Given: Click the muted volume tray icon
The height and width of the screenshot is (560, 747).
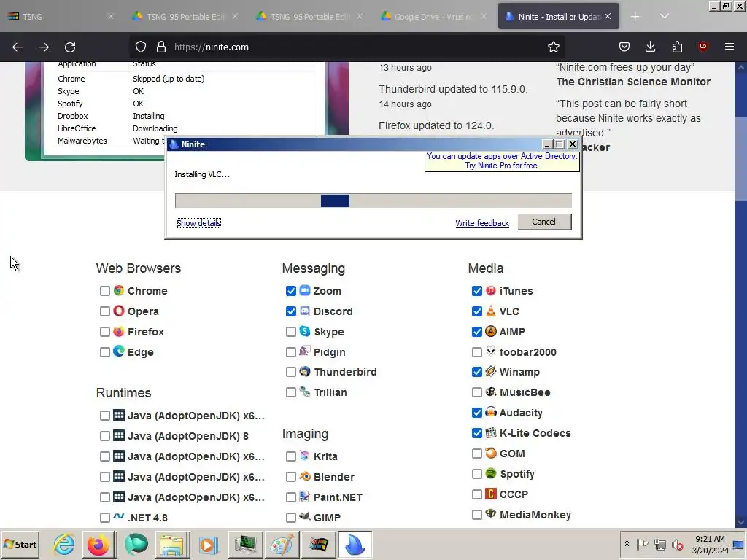Looking at the screenshot, I should 678,544.
